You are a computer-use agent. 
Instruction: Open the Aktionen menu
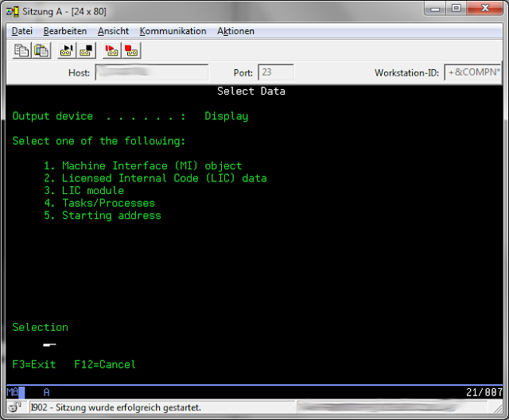click(235, 31)
